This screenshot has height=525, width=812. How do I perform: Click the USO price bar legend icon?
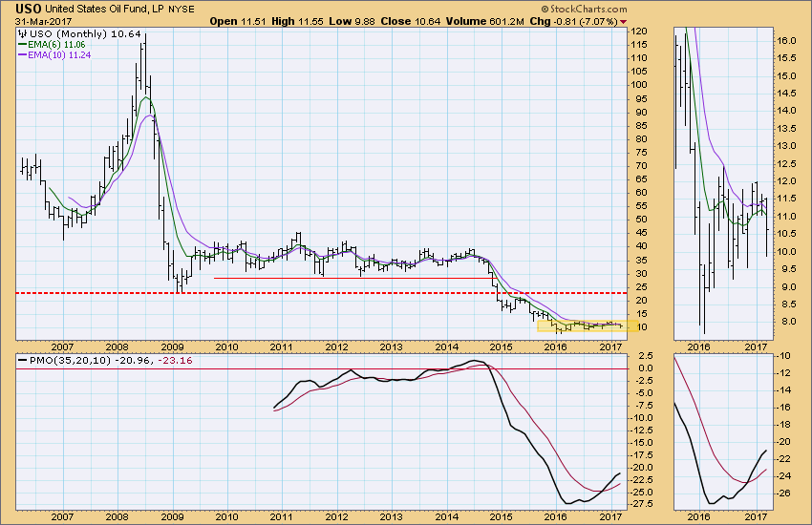(x=25, y=34)
